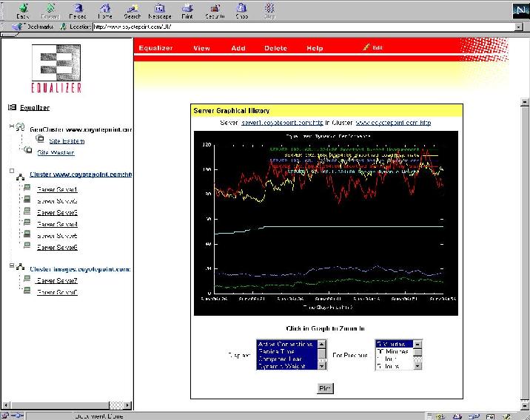Open the View menu in red bar

(201, 48)
